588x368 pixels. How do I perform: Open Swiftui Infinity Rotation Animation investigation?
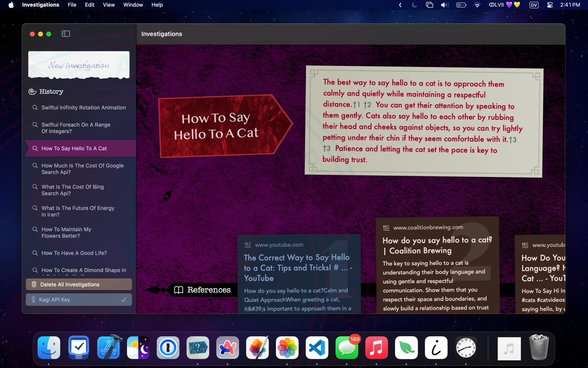pyautogui.click(x=83, y=108)
